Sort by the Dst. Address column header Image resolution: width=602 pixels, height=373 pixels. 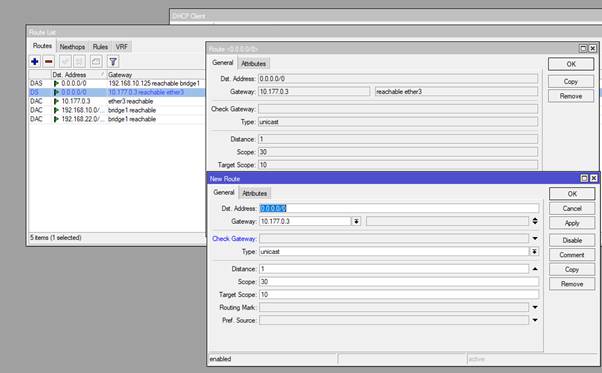[x=79, y=74]
